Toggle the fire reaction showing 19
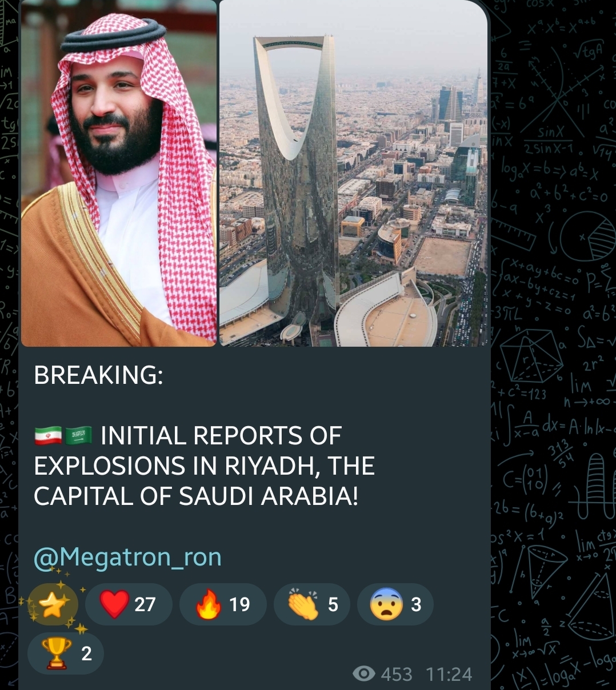The width and height of the screenshot is (616, 690). pyautogui.click(x=223, y=604)
